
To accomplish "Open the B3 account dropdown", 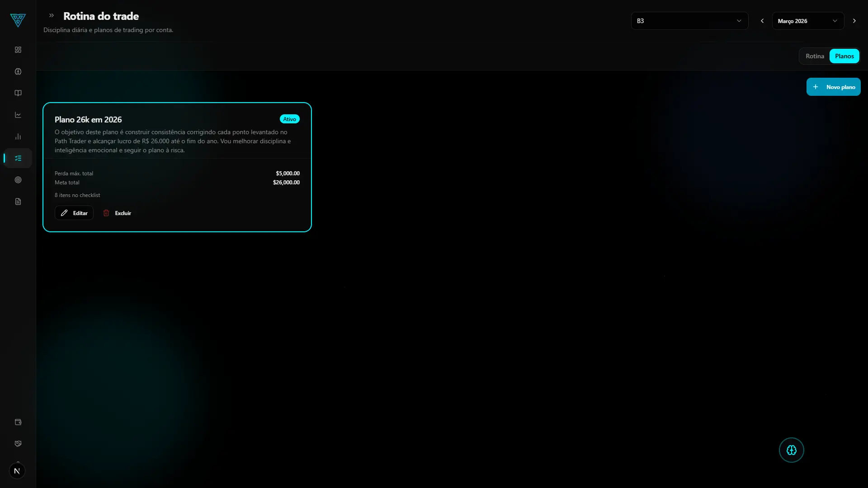I will tap(689, 20).
